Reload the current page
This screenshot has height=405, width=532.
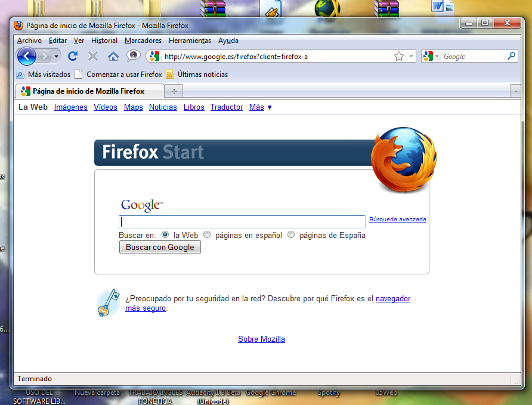73,56
